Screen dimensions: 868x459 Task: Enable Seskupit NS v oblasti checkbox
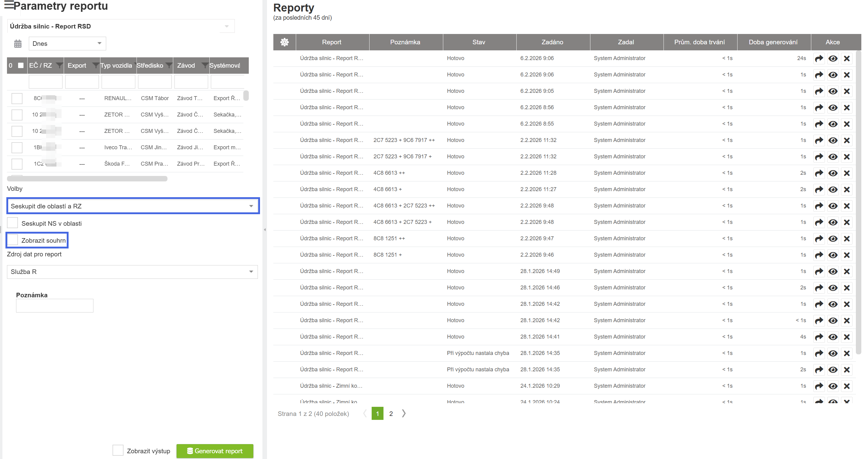[x=12, y=223]
